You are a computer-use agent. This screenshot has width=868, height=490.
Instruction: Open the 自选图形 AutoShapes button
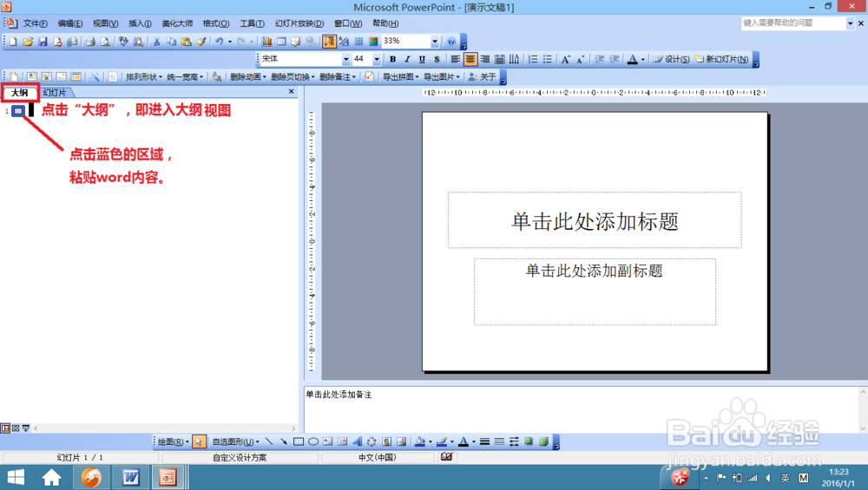tap(236, 441)
